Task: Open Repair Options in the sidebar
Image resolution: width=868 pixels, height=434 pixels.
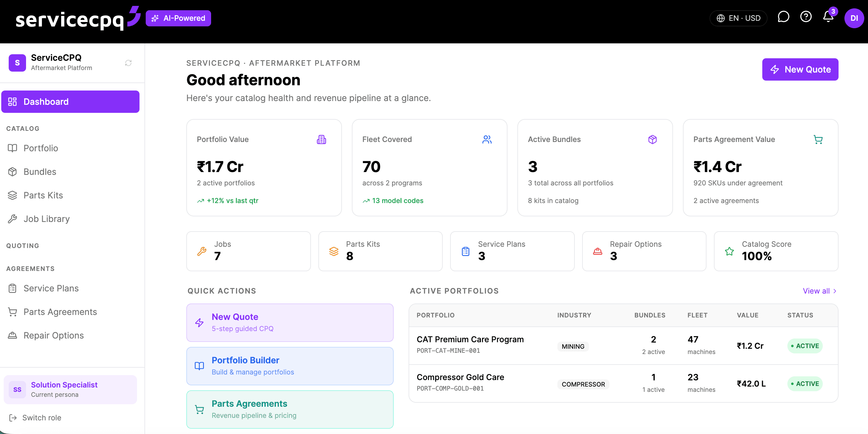Action: tap(70, 336)
